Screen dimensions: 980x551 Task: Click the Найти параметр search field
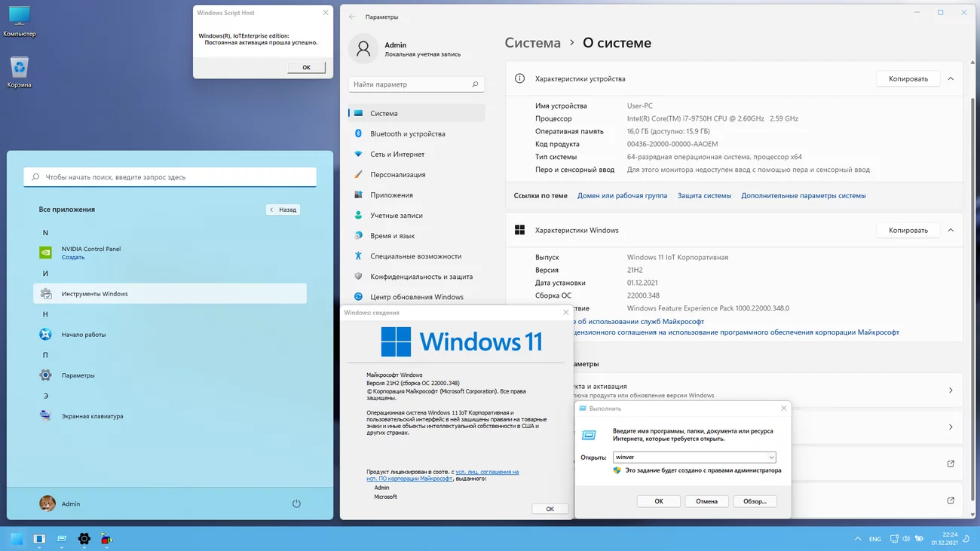click(x=417, y=84)
